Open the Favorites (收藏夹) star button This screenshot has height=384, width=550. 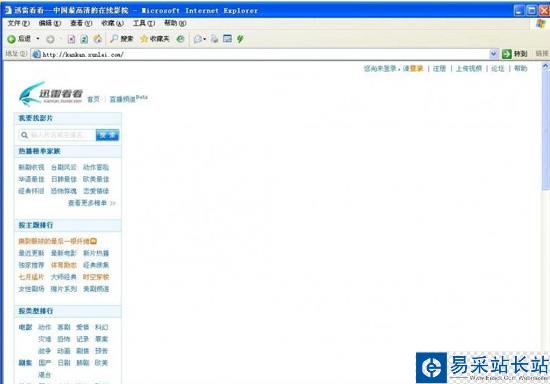click(155, 39)
